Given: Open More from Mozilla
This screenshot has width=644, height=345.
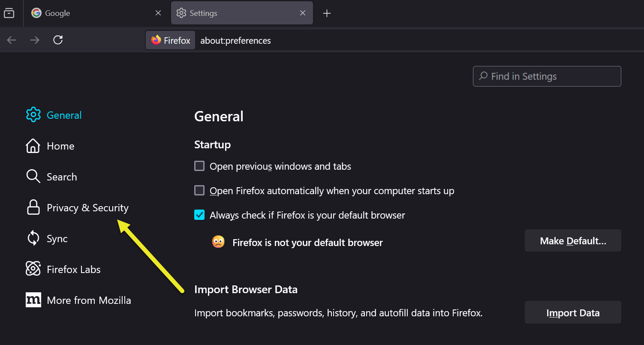Looking at the screenshot, I should pyautogui.click(x=89, y=300).
